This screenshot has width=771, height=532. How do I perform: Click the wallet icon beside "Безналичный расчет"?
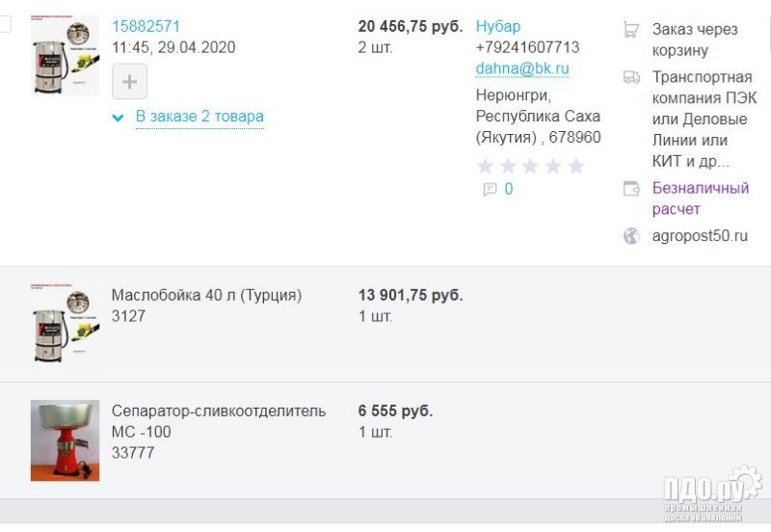[x=631, y=189]
